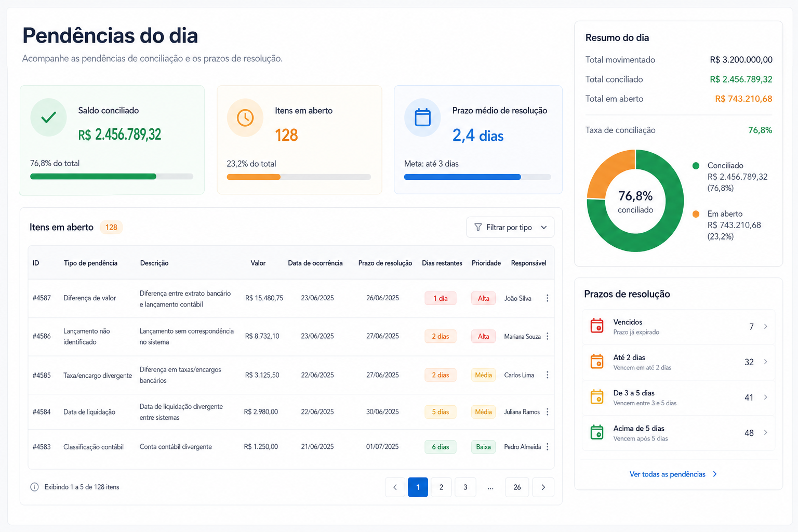Click the funnel icon in Filtrar por tipo

[x=478, y=227]
